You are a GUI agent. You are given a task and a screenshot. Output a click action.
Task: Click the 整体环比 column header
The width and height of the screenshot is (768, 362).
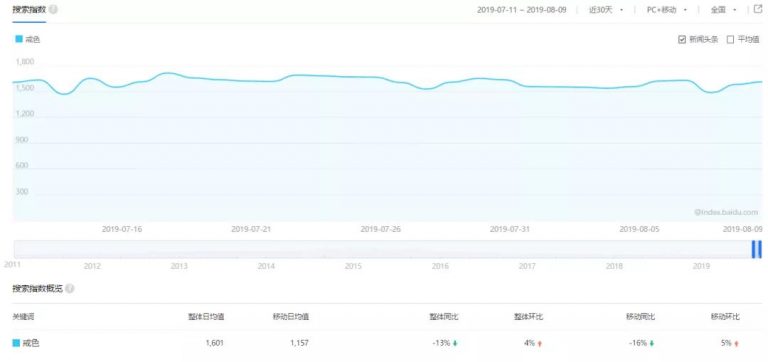pyautogui.click(x=529, y=317)
